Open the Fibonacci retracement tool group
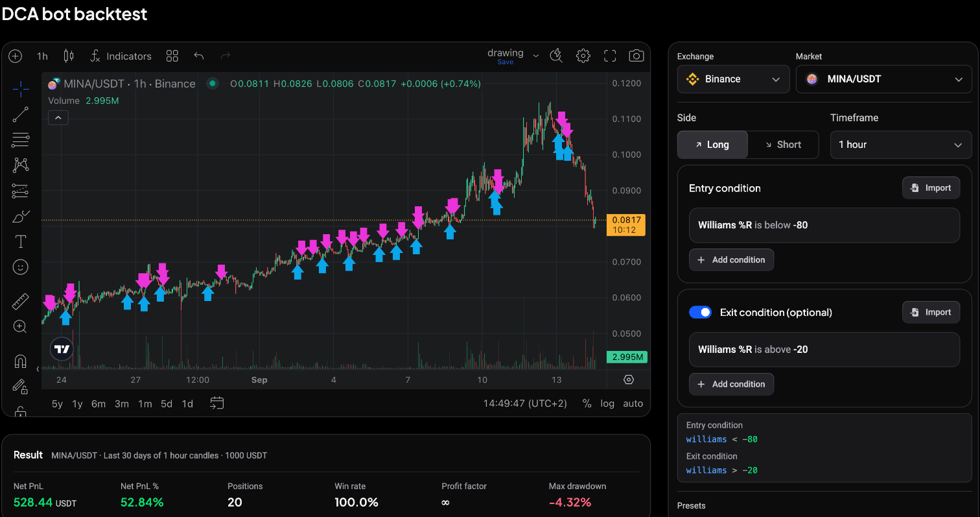Image resolution: width=980 pixels, height=517 pixels. 21,139
